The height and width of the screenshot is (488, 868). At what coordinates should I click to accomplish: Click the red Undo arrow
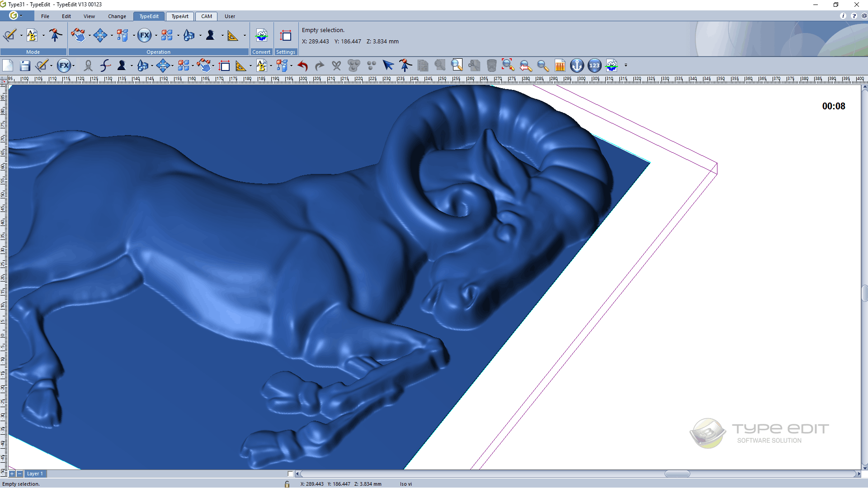tap(302, 66)
